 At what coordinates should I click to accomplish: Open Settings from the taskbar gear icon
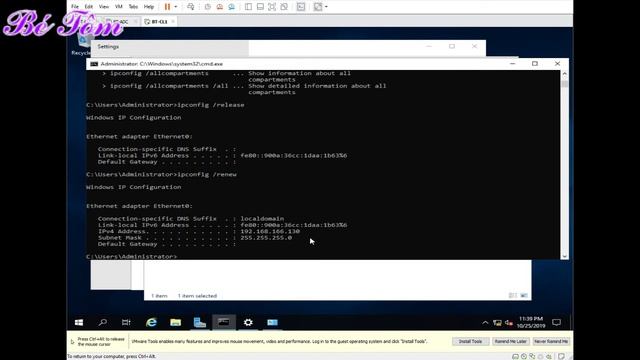(x=248, y=322)
